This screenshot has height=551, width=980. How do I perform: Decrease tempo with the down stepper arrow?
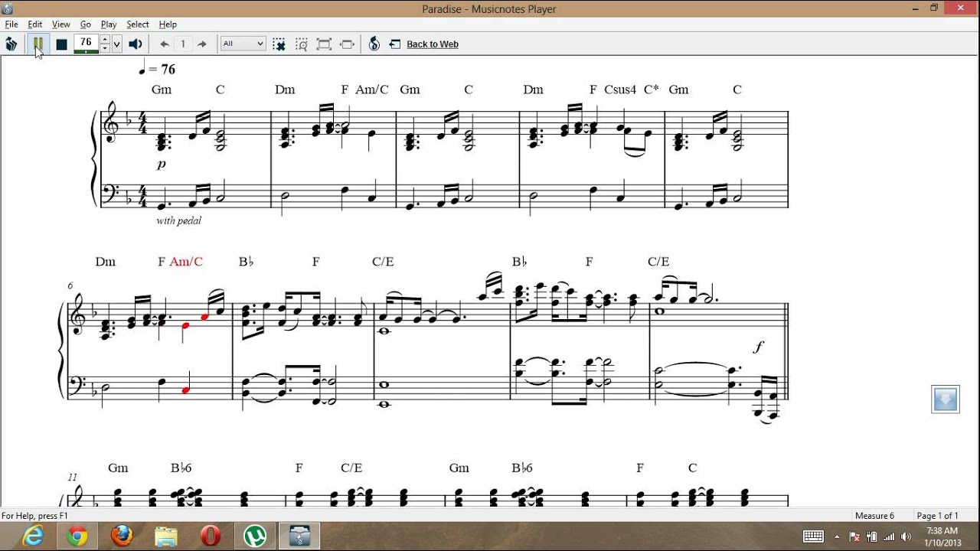pyautogui.click(x=105, y=48)
